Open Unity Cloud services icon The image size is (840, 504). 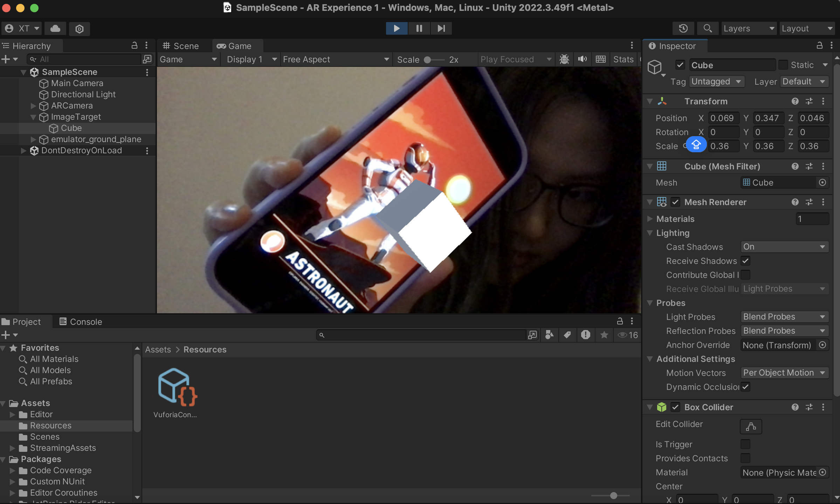coord(55,28)
